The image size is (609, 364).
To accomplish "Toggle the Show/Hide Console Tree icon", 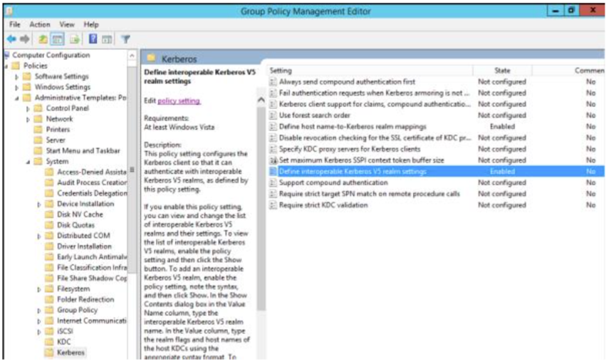I will point(57,39).
